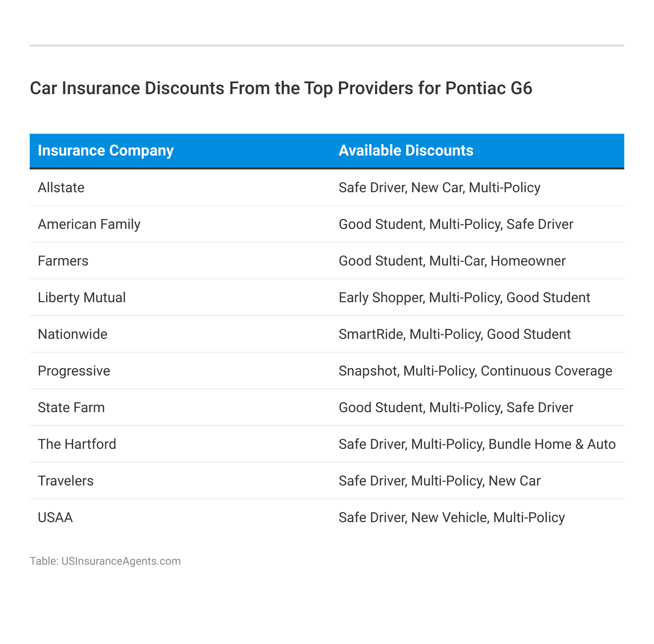Click Farmers' Multi-Car, Homeowner discounts cell

click(452, 261)
